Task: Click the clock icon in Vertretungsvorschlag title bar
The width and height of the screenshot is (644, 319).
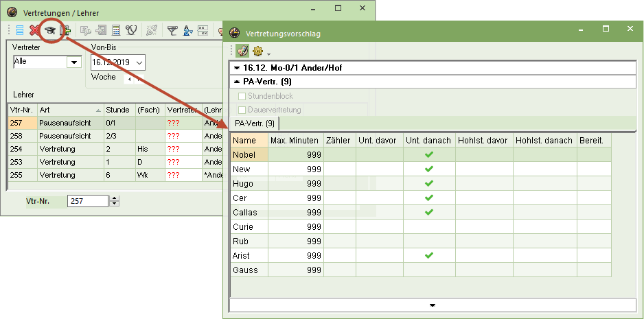Action: pyautogui.click(x=235, y=33)
